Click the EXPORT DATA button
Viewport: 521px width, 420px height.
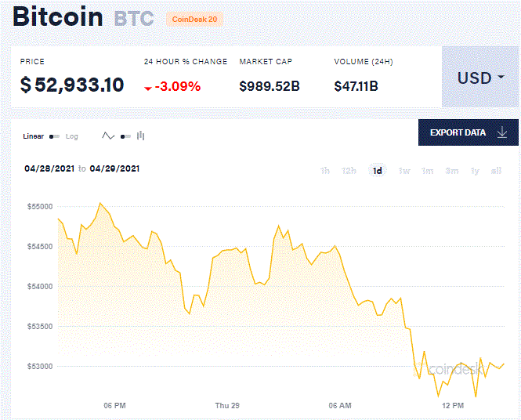(469, 132)
